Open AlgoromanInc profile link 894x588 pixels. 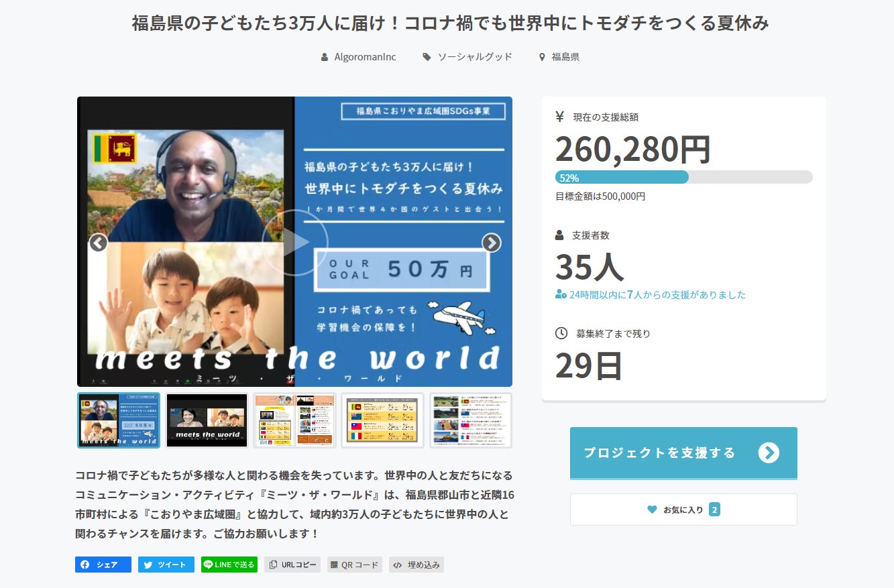(365, 57)
